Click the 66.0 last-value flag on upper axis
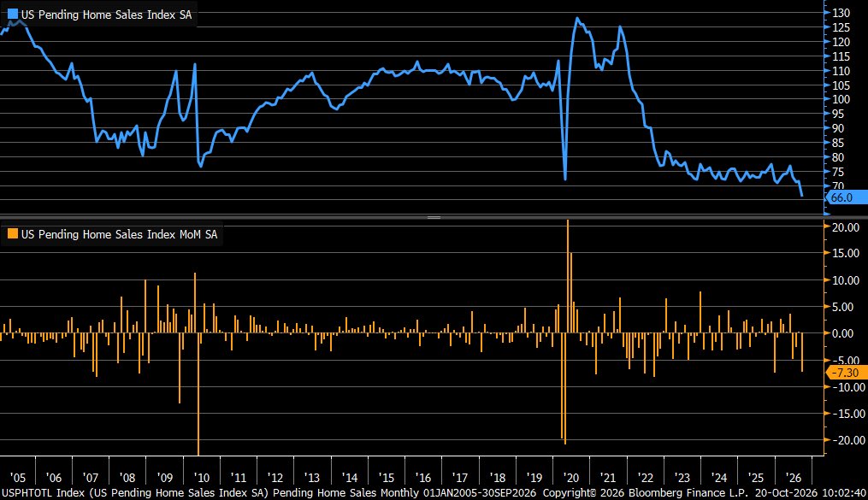Screen dimensions: 868x500 (x=847, y=197)
